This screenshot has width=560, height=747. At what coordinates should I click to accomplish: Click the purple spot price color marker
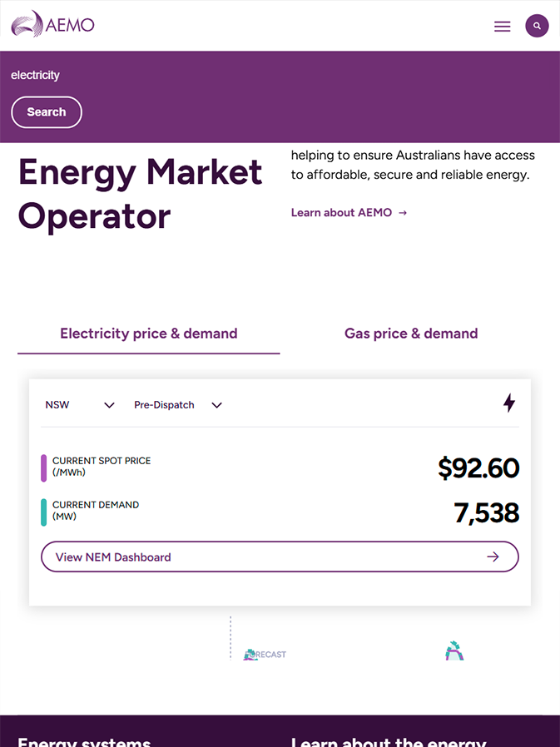(44, 467)
